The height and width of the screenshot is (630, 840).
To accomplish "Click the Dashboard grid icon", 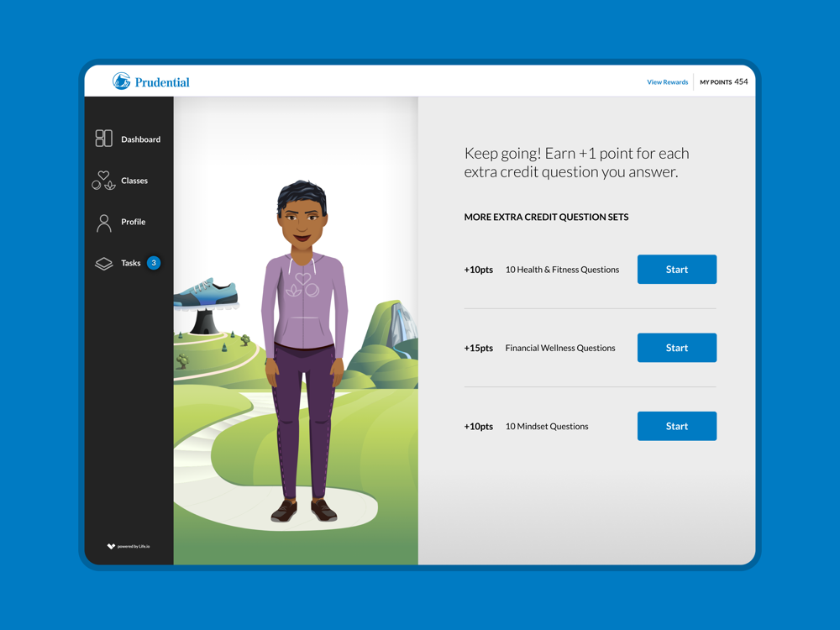I will (x=103, y=139).
